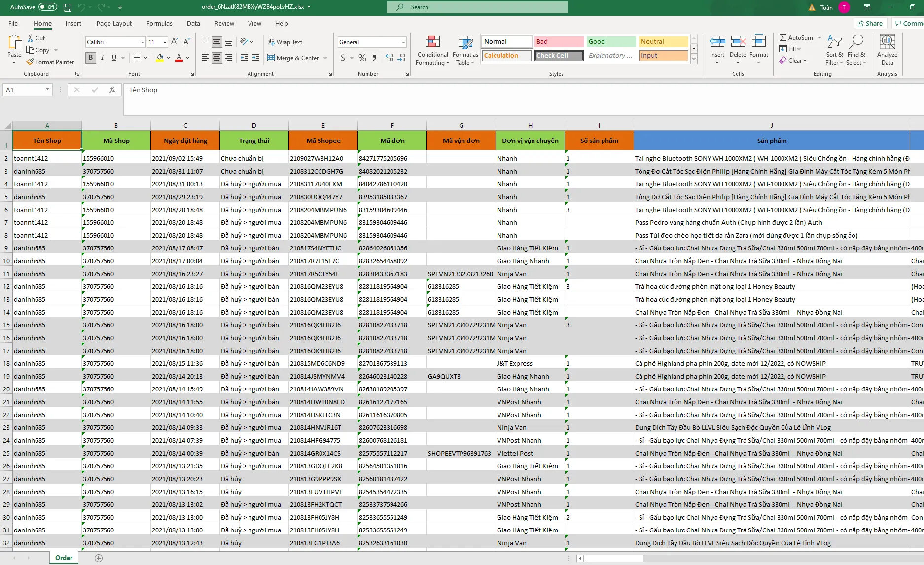Click the Comma Style icon
Screen dimensions: 924x565
(374, 58)
